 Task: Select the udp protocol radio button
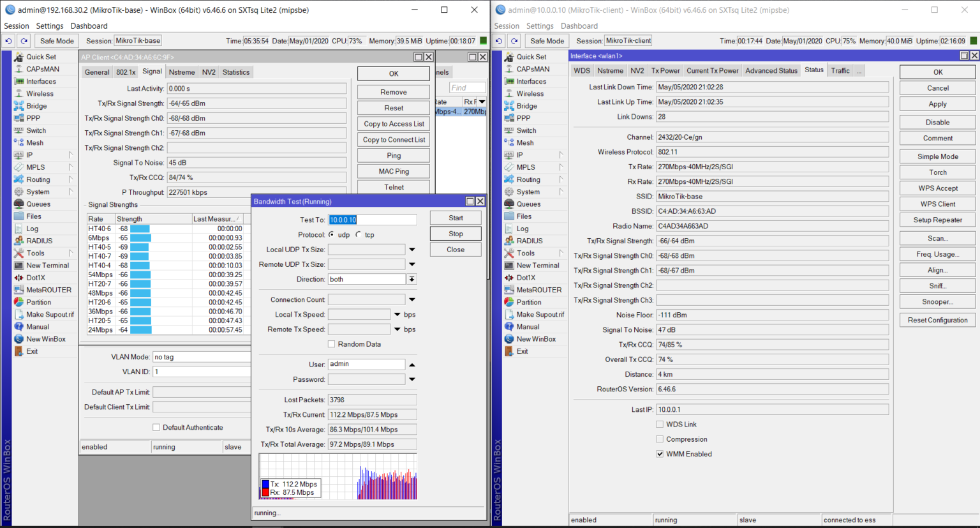click(x=332, y=235)
